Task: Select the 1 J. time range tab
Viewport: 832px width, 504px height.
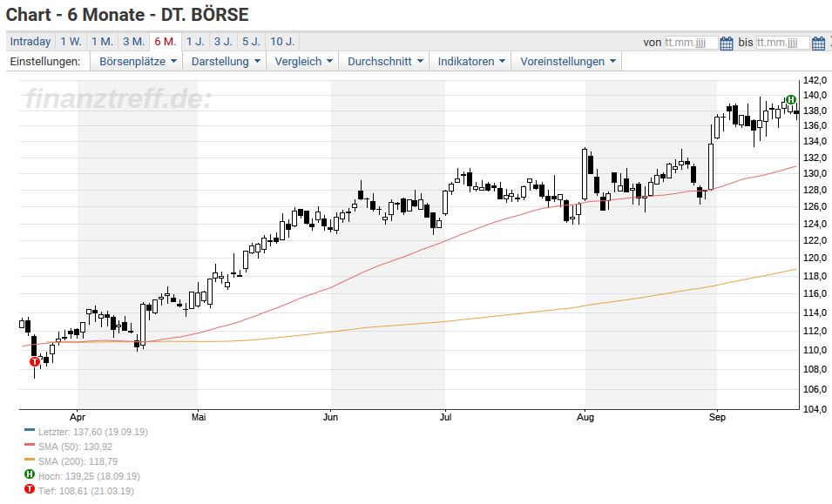Action: (x=195, y=41)
